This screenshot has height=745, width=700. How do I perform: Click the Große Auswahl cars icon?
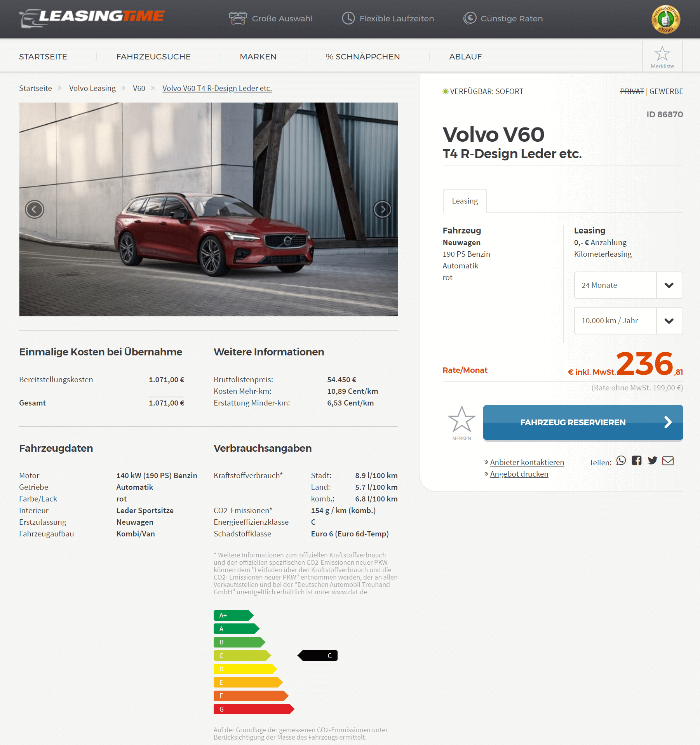point(238,18)
